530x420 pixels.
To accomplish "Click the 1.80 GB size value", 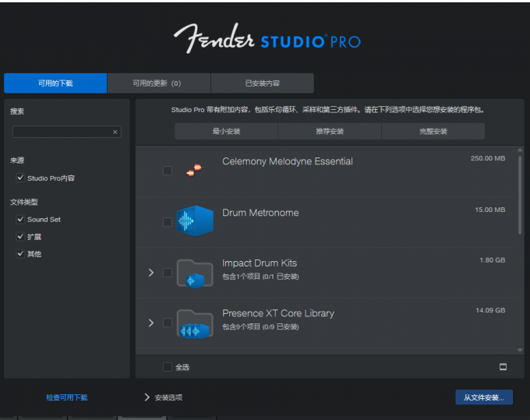I will 493,259.
